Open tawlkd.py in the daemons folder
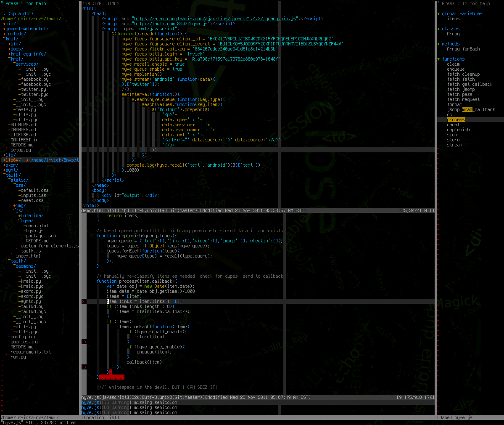504x425 pixels. click(32, 307)
